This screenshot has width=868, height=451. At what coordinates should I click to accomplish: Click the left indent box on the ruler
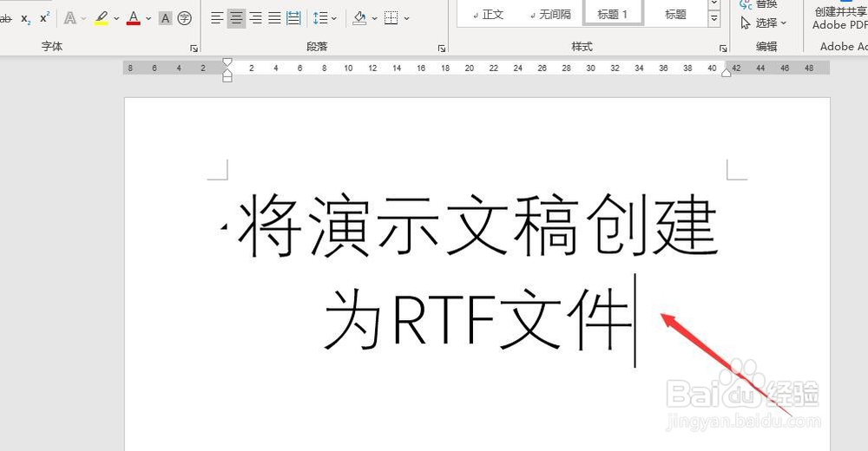point(227,79)
